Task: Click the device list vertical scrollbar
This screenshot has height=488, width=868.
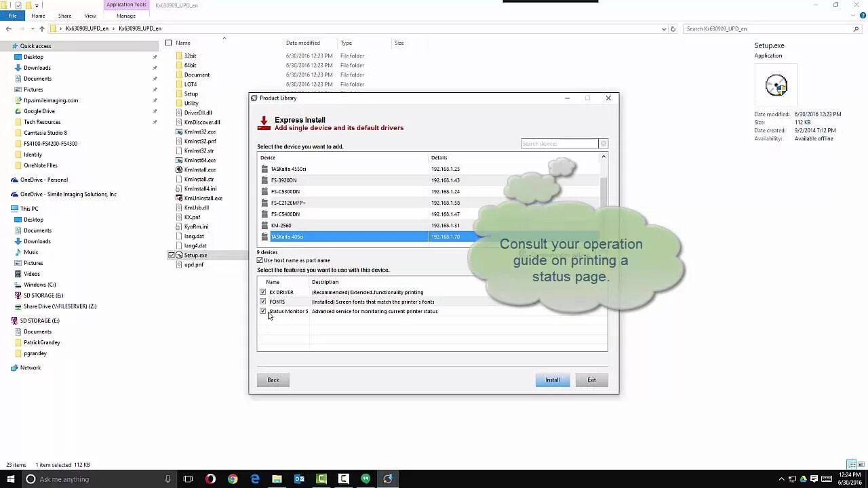Action: [x=603, y=198]
